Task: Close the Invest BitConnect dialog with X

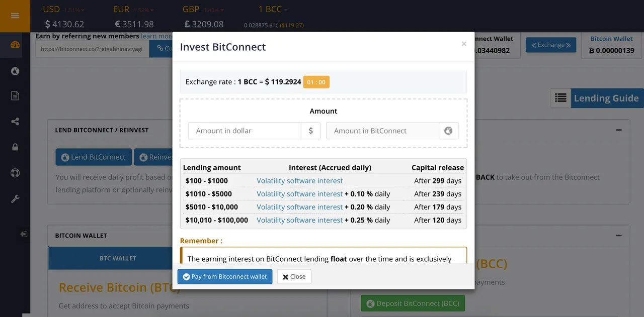Action: click(x=464, y=44)
